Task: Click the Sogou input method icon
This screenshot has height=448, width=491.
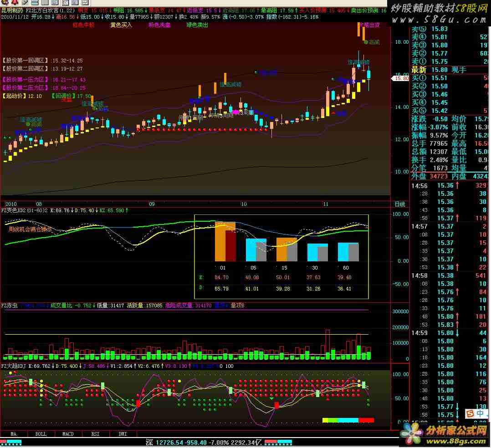Action: (x=470, y=413)
